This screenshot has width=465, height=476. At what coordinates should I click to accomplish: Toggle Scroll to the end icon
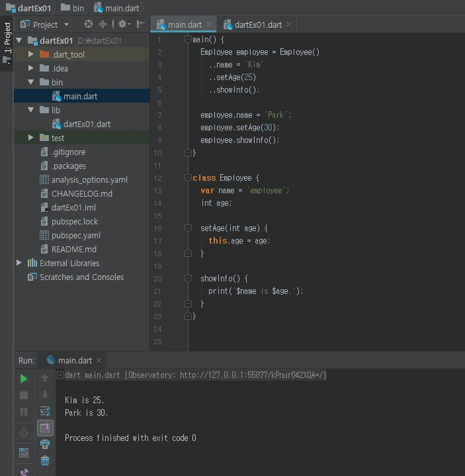pos(45,428)
